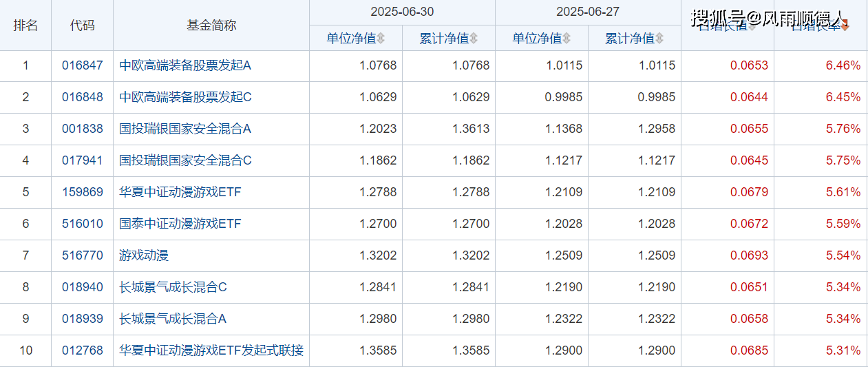Click rank number 7 cell

(25, 255)
